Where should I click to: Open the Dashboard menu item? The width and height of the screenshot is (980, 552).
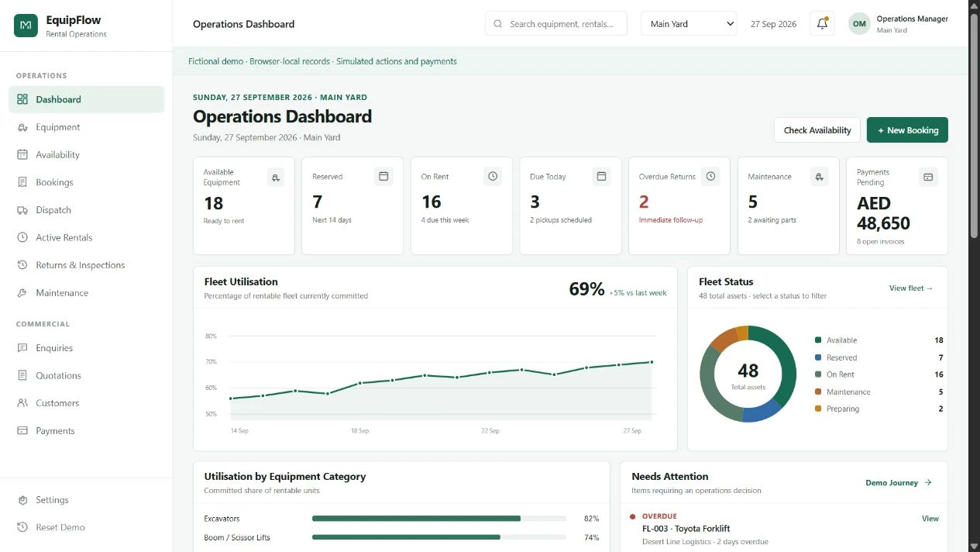(87, 99)
